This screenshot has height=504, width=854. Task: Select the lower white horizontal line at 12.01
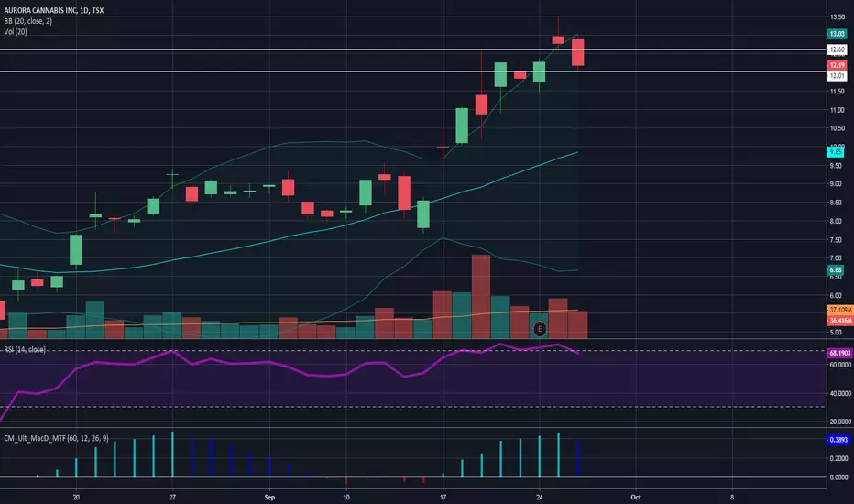(x=413, y=71)
